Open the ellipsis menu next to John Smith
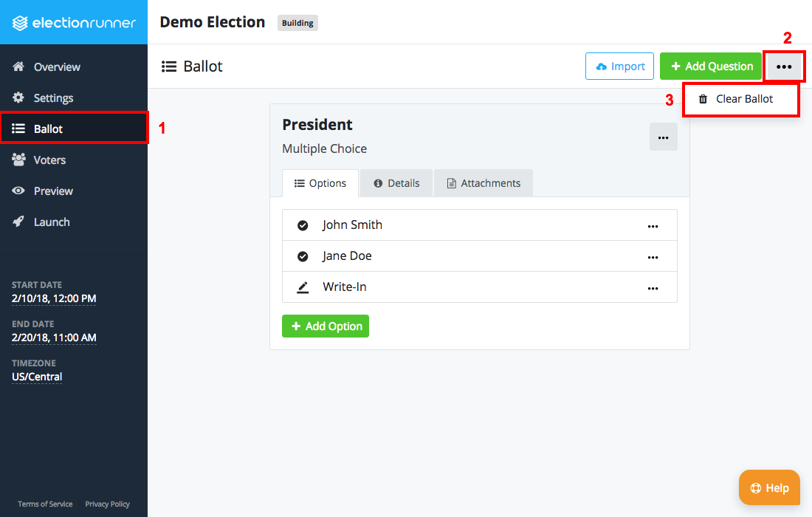Screen dimensions: 812x517 653,226
